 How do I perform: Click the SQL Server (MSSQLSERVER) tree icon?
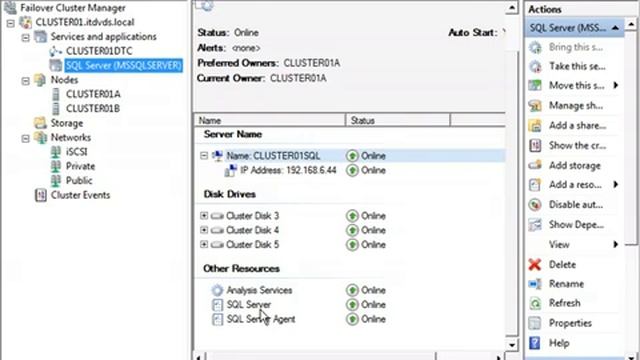(56, 65)
